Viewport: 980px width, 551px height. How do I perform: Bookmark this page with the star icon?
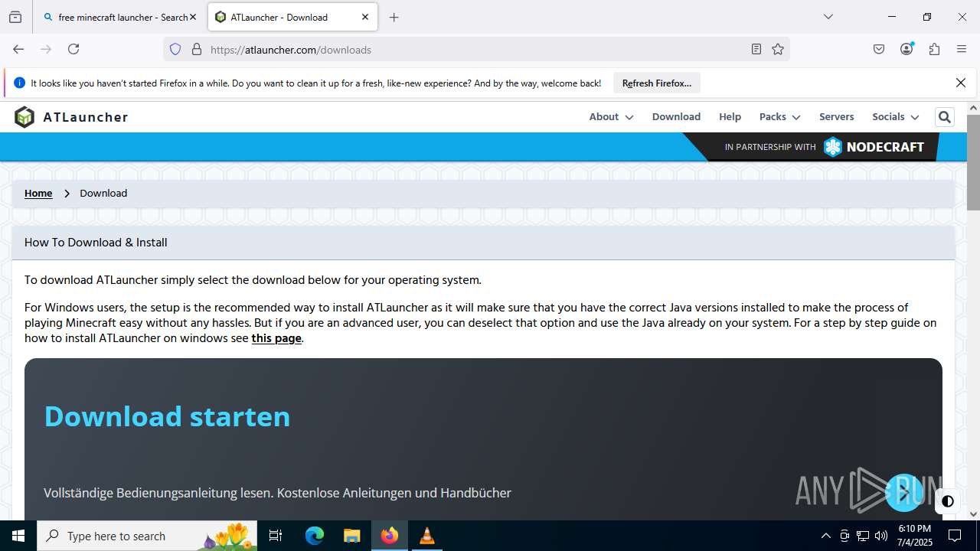pyautogui.click(x=778, y=49)
